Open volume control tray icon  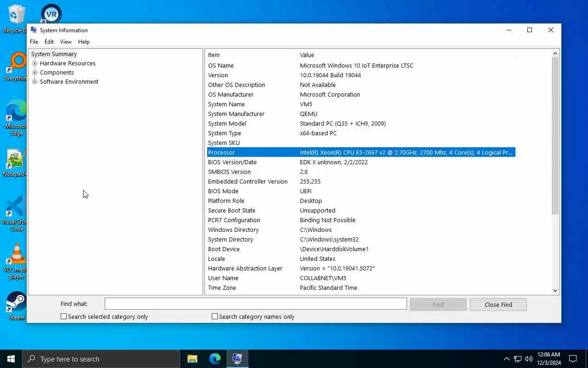[529, 359]
